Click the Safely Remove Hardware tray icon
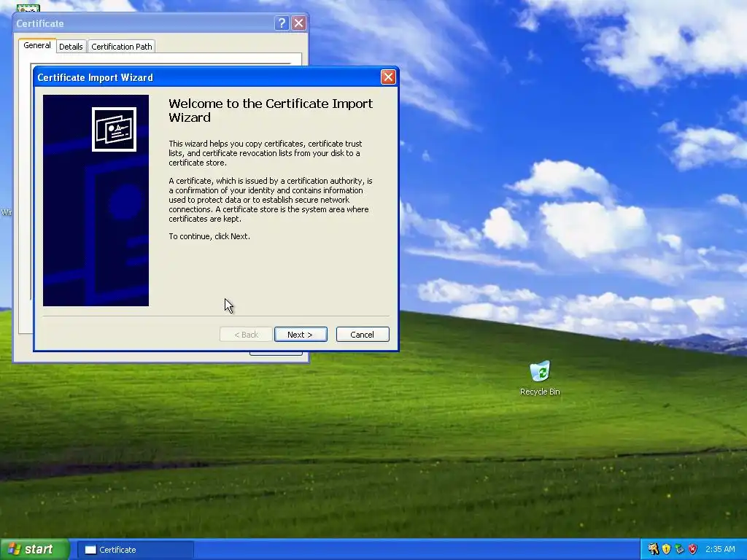This screenshot has width=747, height=560. [x=679, y=549]
